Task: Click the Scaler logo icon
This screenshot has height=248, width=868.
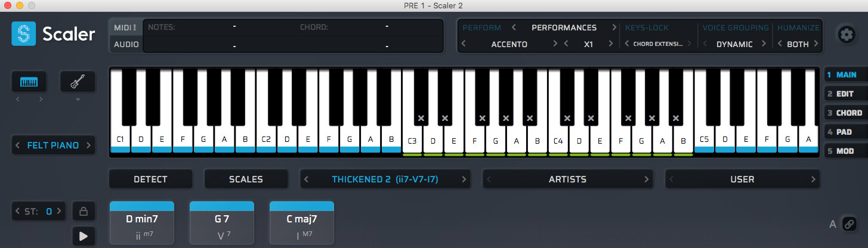Action: coord(24,34)
